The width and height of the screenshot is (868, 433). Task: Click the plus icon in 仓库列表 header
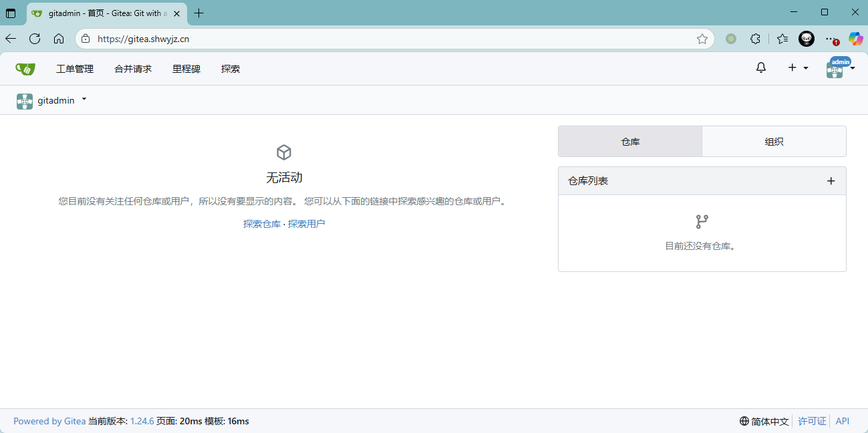pos(831,181)
